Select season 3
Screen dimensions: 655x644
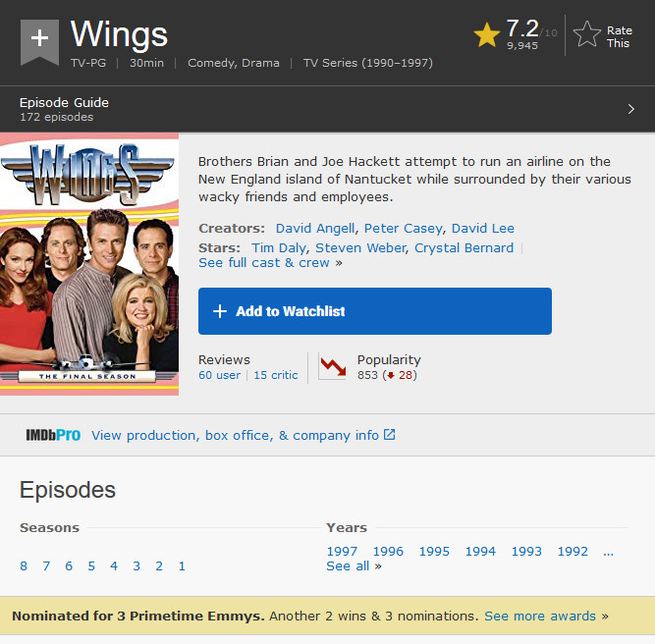(136, 566)
